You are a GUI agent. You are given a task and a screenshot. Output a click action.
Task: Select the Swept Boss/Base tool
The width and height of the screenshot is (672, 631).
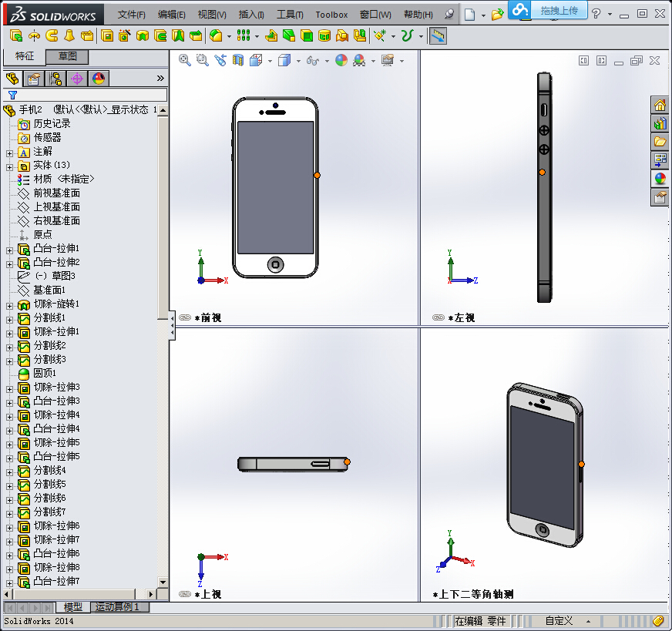(52, 36)
